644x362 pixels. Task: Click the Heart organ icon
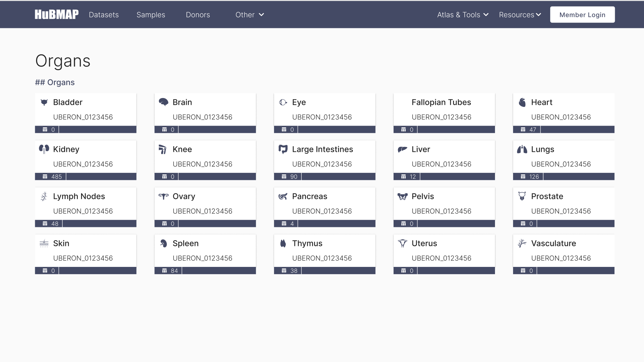[x=522, y=102]
